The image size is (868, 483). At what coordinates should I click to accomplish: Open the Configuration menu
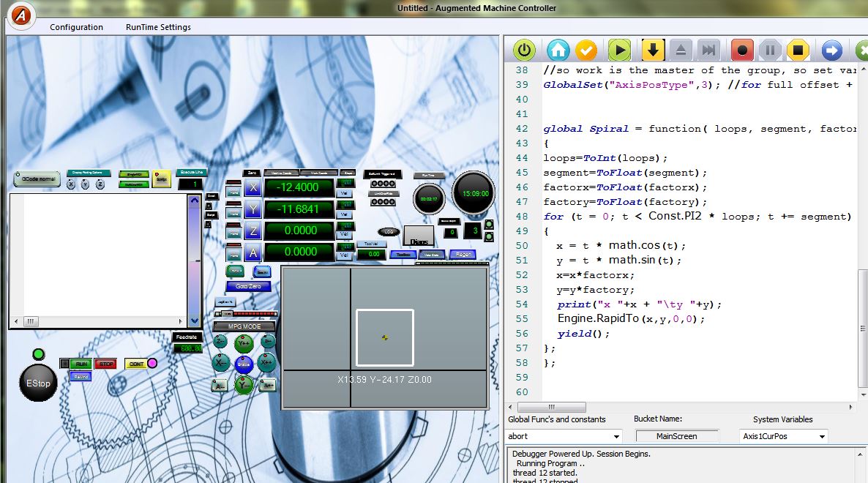click(x=76, y=27)
